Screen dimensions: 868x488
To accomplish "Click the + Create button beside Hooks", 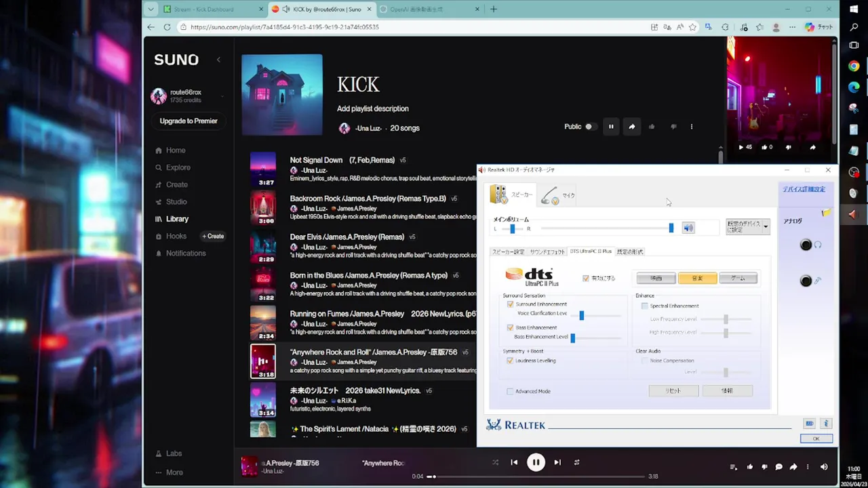I will (x=213, y=237).
